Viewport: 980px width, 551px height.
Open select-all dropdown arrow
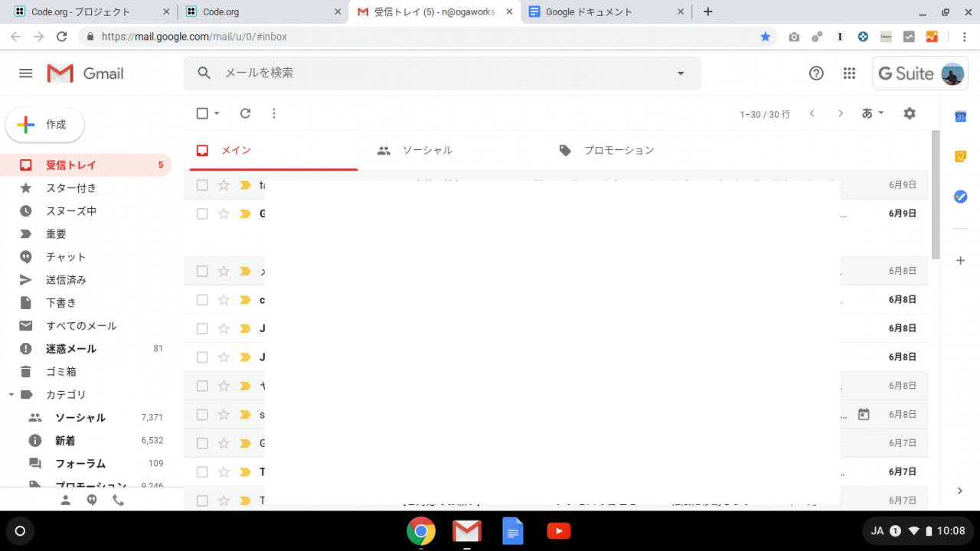(217, 113)
